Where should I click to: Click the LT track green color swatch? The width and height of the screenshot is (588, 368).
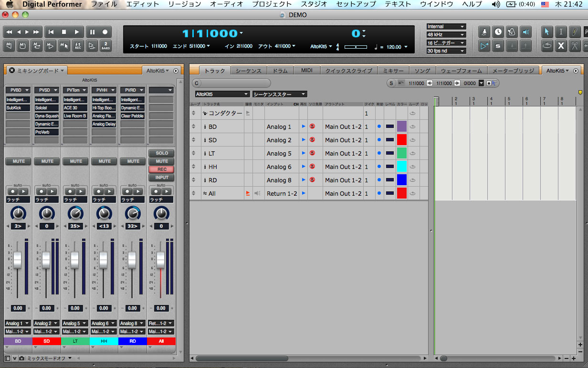402,153
